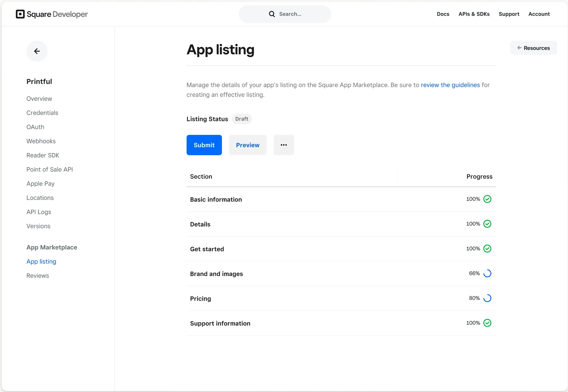The width and height of the screenshot is (568, 392).
Task: Follow the review the guidelines link
Action: pyautogui.click(x=451, y=85)
